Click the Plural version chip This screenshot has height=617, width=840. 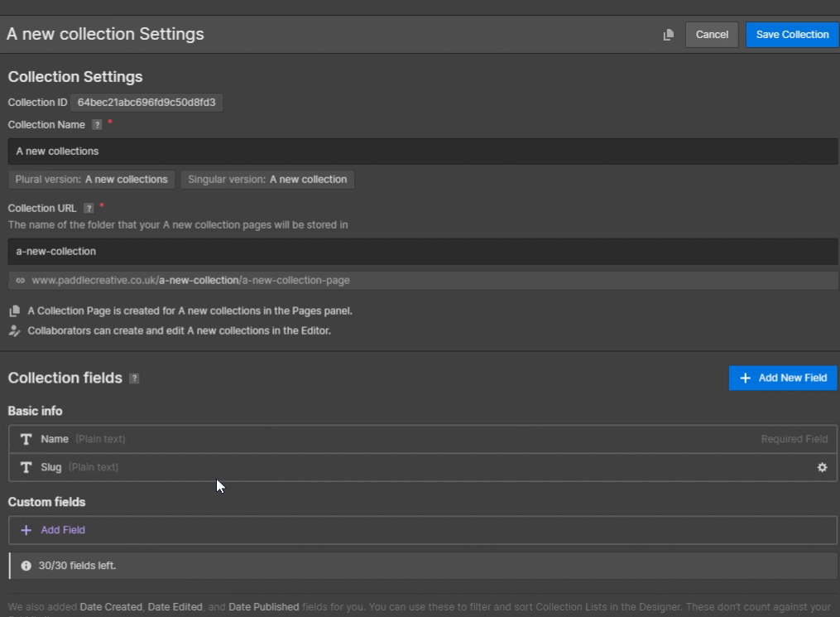pyautogui.click(x=91, y=179)
